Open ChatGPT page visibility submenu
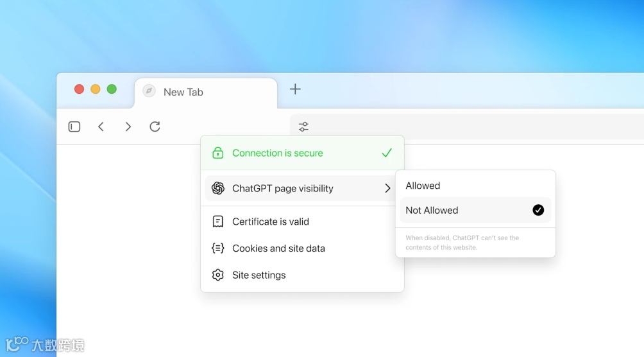The image size is (644, 357). (x=301, y=188)
